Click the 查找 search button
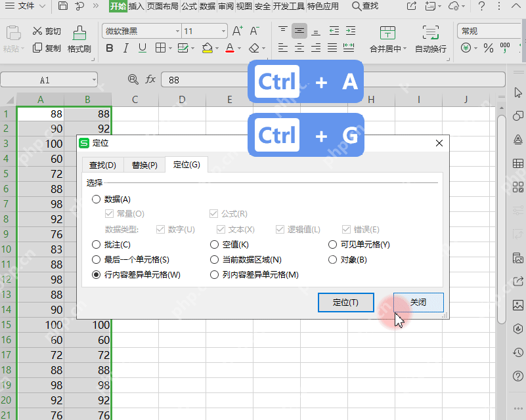Screen dimensions: 526x420 tap(365, 6)
